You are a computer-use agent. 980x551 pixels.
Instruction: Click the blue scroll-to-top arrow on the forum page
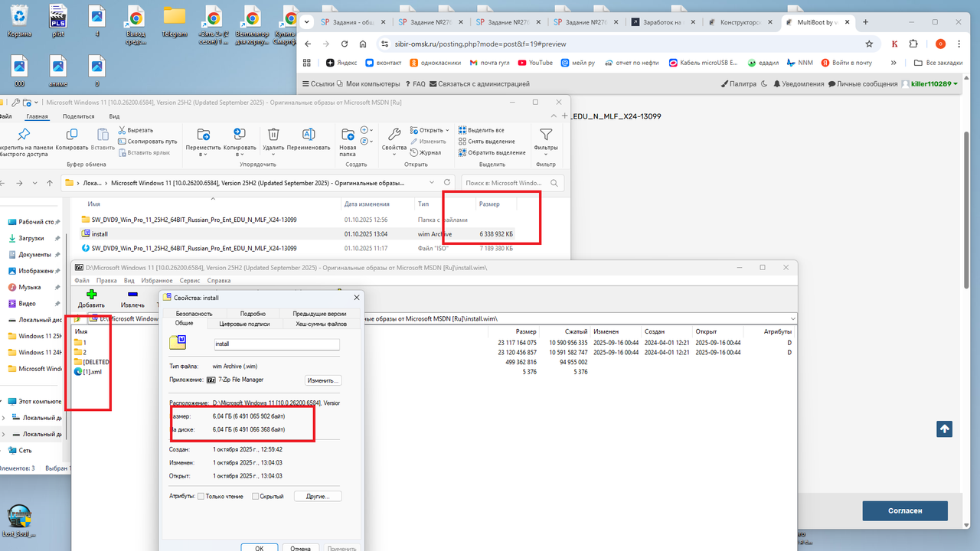click(x=944, y=429)
